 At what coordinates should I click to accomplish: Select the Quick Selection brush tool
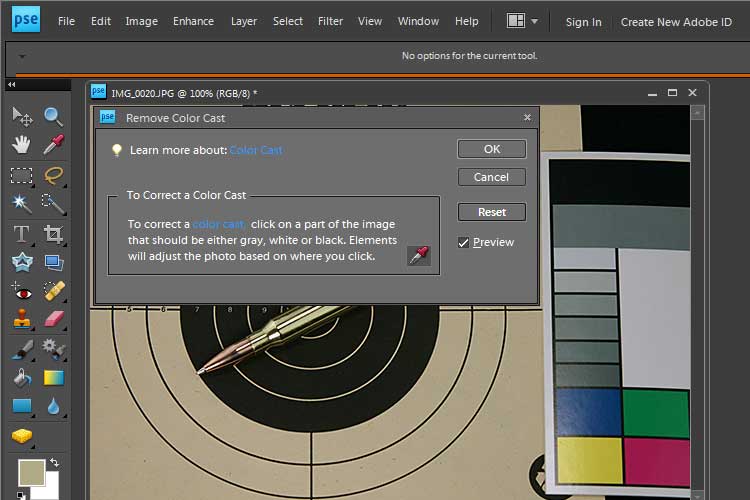pyautogui.click(x=53, y=204)
